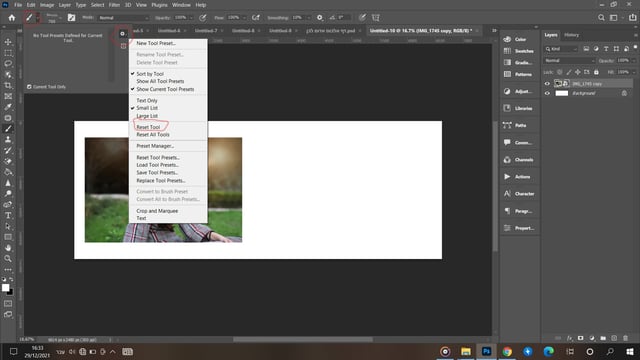Open the Flow dropdown
This screenshot has width=640, height=360.
[x=244, y=18]
